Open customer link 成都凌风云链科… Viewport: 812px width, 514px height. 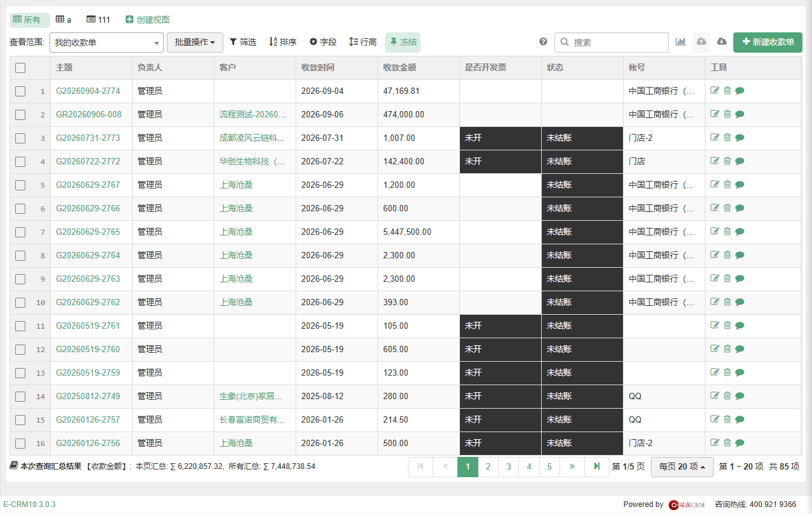coord(252,138)
